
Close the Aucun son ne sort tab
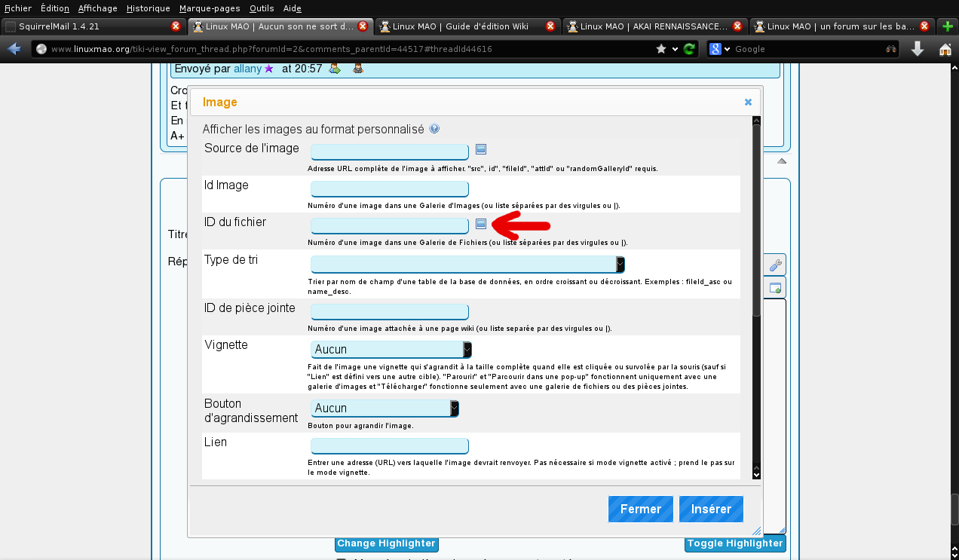click(x=363, y=26)
